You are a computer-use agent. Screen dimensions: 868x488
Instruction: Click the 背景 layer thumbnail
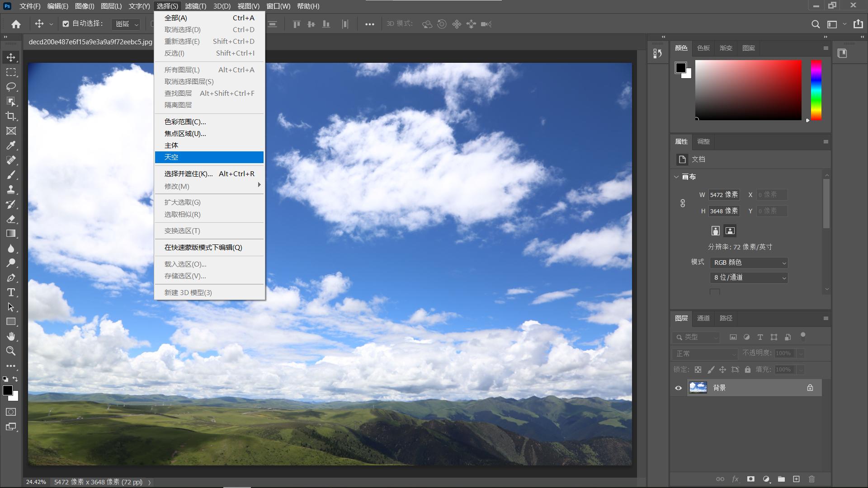(698, 388)
